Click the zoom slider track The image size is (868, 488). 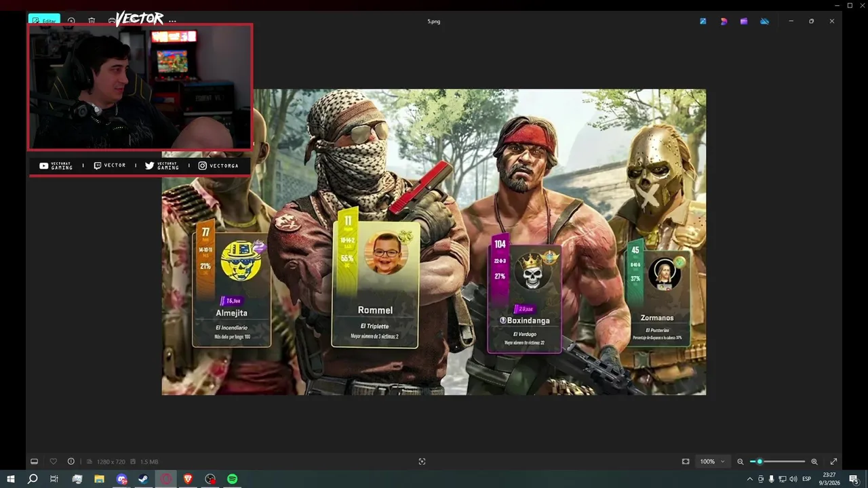[778, 462]
